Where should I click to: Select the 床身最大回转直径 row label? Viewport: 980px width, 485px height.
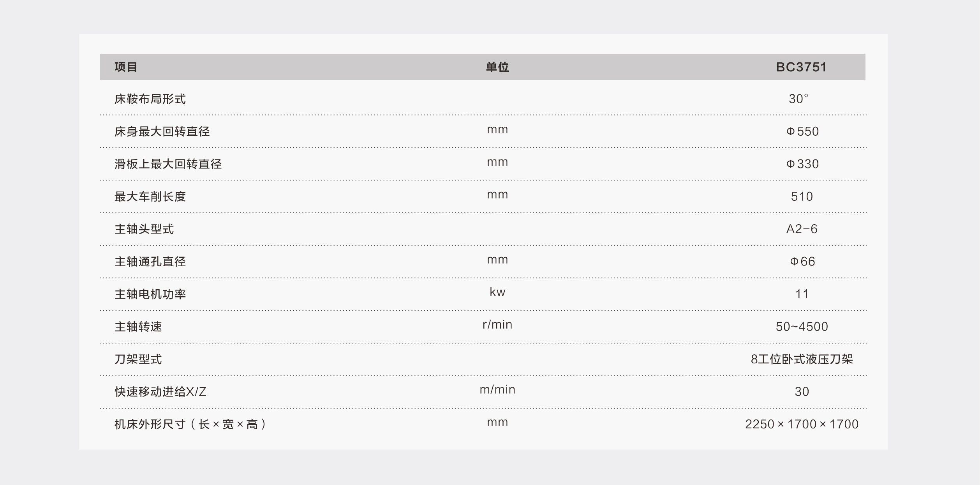tap(162, 131)
